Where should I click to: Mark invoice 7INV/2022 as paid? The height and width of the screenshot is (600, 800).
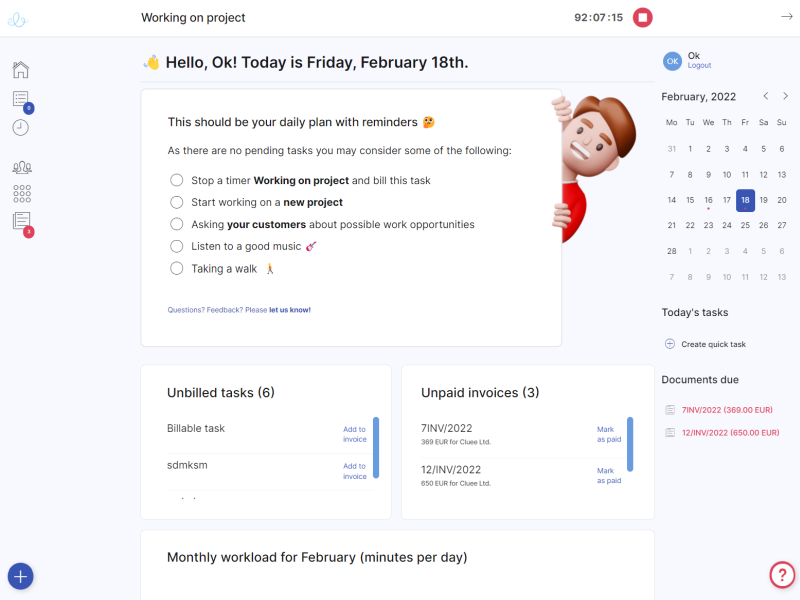tap(609, 434)
